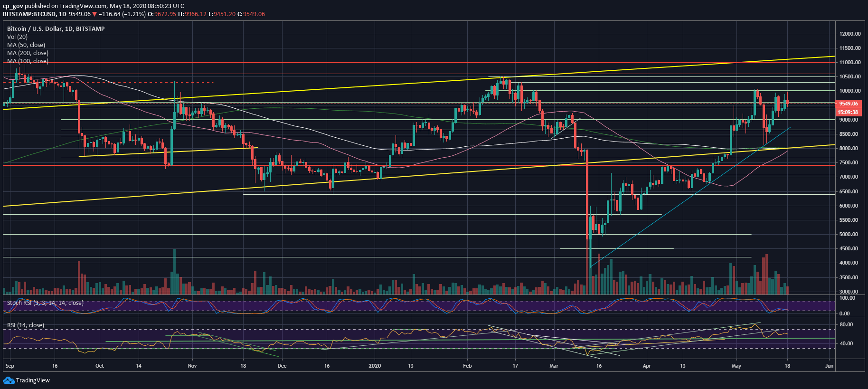Click the high price value H:9966.12
The width and height of the screenshot is (868, 389).
coord(192,14)
